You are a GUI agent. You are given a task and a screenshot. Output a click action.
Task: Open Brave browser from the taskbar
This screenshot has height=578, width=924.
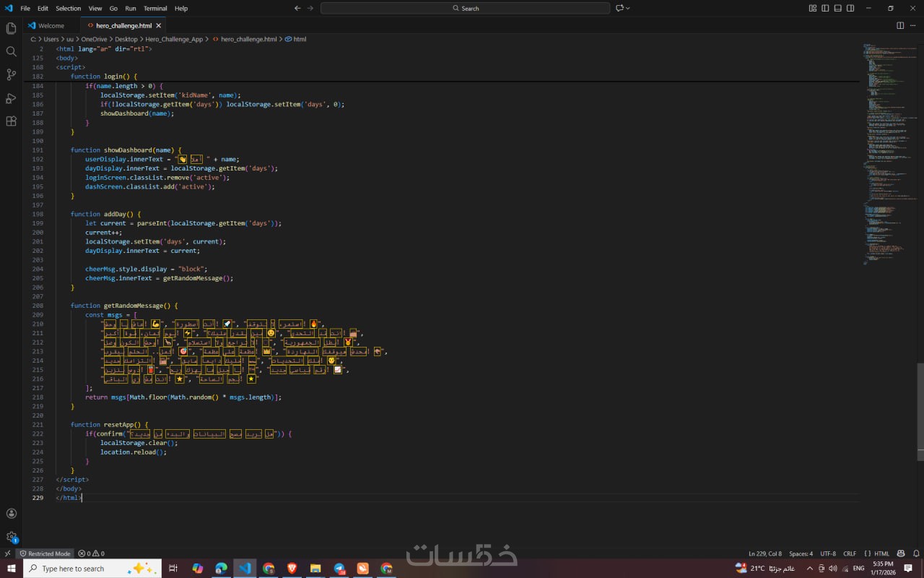(x=292, y=568)
